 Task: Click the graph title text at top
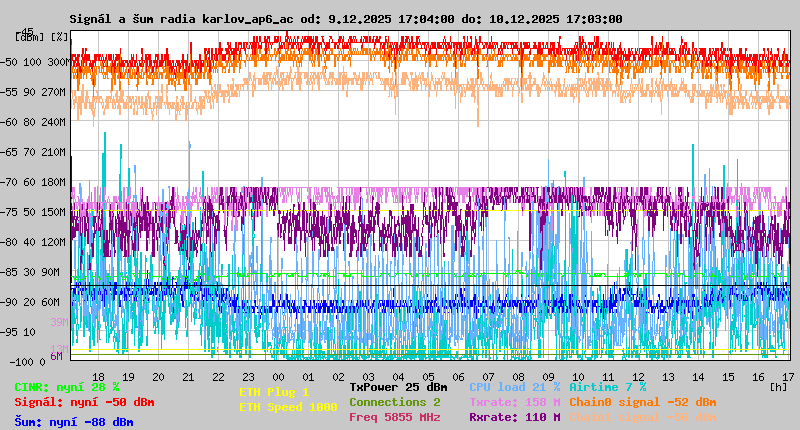[346, 18]
